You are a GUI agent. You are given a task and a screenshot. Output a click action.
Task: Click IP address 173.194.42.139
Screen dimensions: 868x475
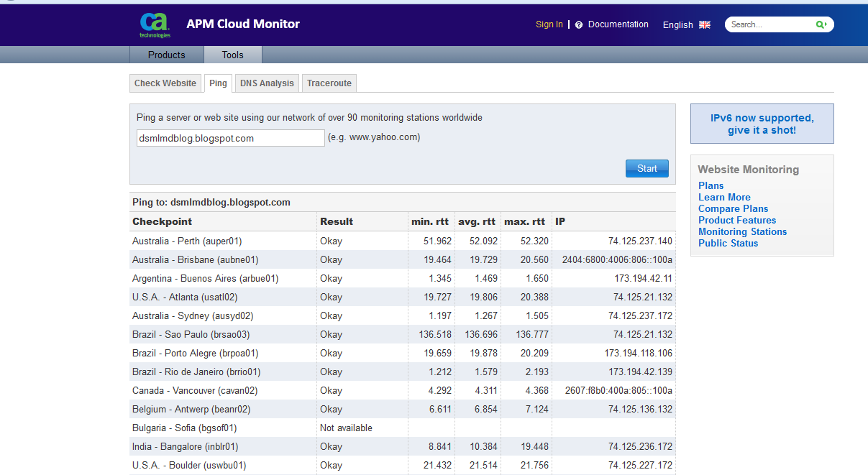click(x=640, y=372)
